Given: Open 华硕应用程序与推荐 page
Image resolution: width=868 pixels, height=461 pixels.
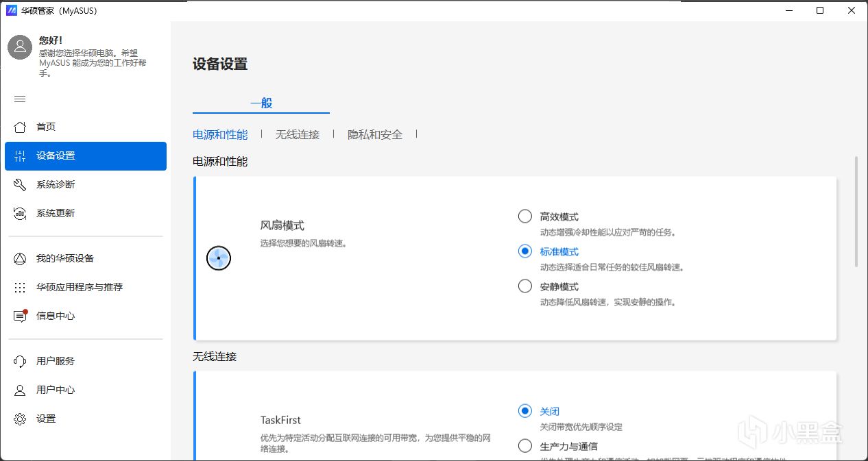Looking at the screenshot, I should [86, 288].
